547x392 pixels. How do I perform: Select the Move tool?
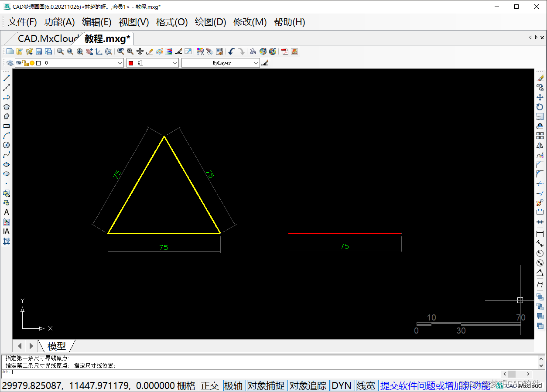click(x=540, y=97)
